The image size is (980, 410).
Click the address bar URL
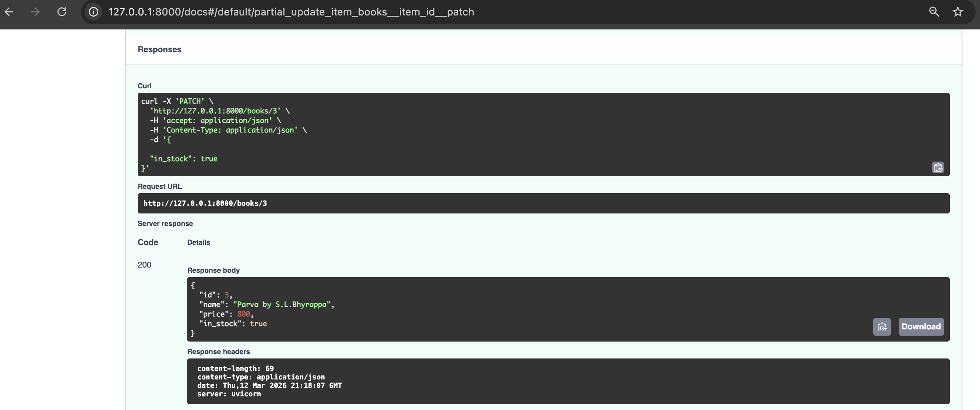291,12
